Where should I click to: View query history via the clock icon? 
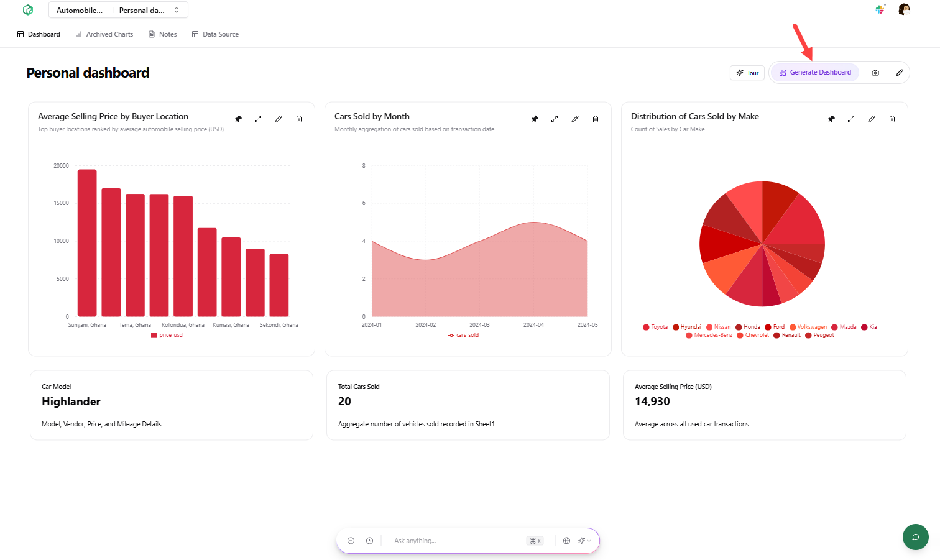coord(369,541)
